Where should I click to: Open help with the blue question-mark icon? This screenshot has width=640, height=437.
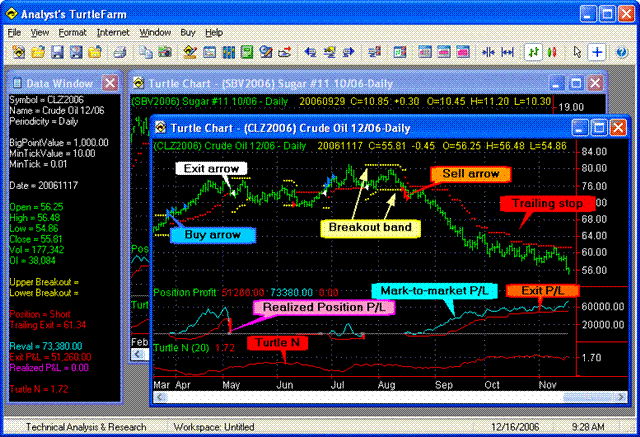point(622,52)
